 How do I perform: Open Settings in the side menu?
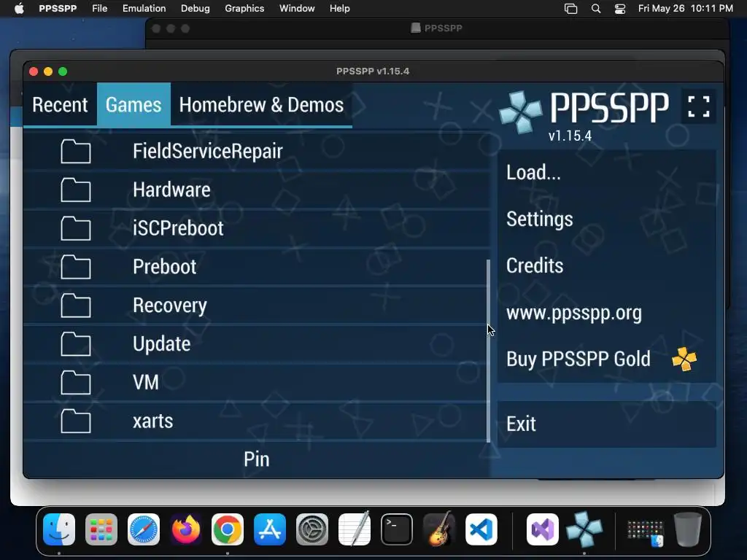[x=606, y=219]
